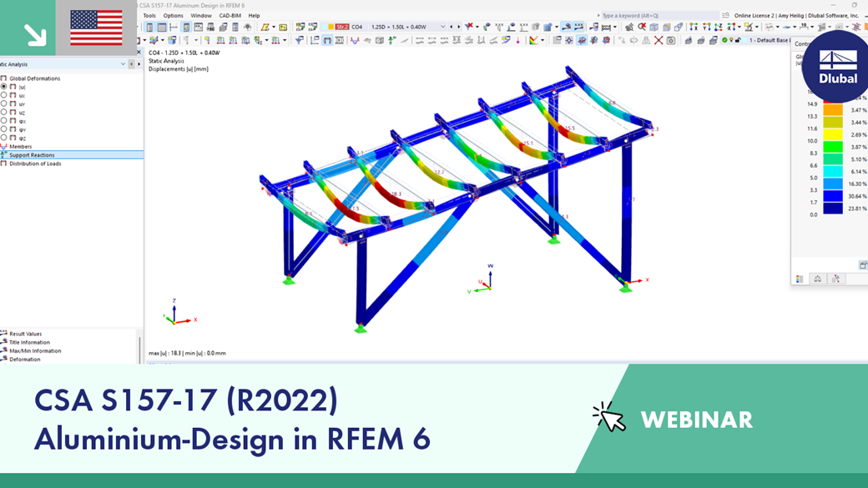
Task: Open the CAD-BIM menu
Action: click(x=230, y=16)
